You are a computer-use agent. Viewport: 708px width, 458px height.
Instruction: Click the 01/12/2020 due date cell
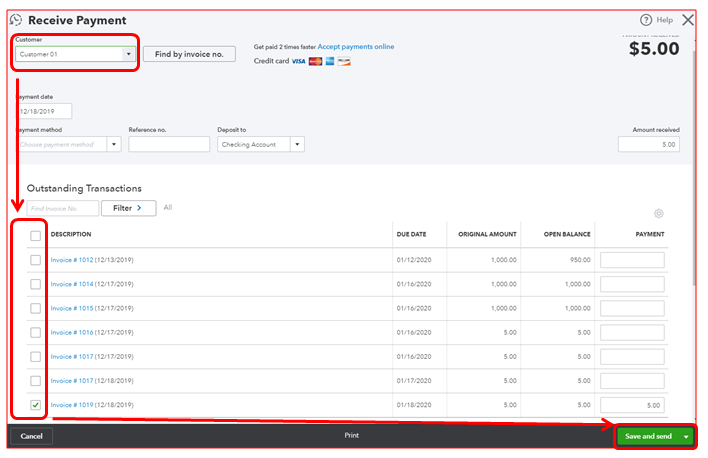tap(414, 260)
